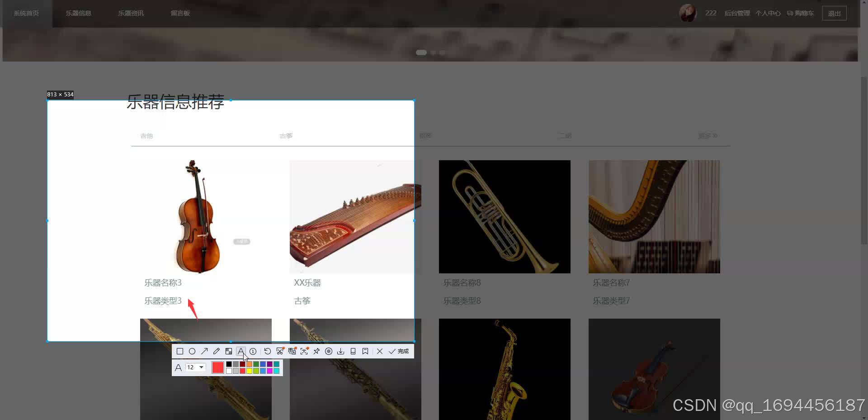This screenshot has width=868, height=420.
Task: Select the rectangle annotation tool
Action: 180,351
